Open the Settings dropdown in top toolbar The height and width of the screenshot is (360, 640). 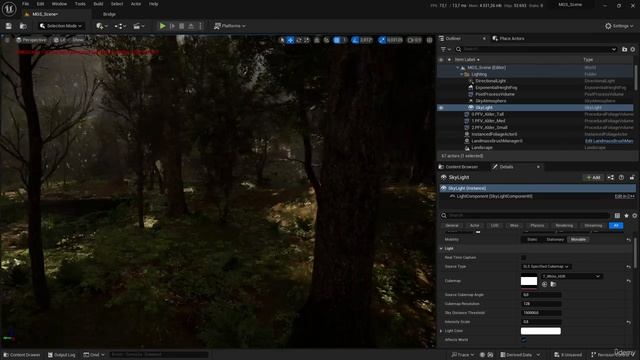pyautogui.click(x=619, y=26)
